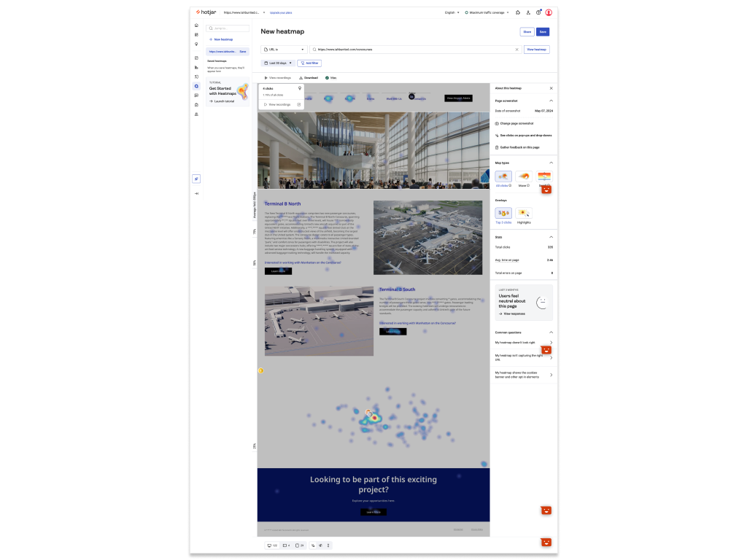Close the About this heatmap panel
Image resolution: width=747 pixels, height=560 pixels.
pos(551,88)
